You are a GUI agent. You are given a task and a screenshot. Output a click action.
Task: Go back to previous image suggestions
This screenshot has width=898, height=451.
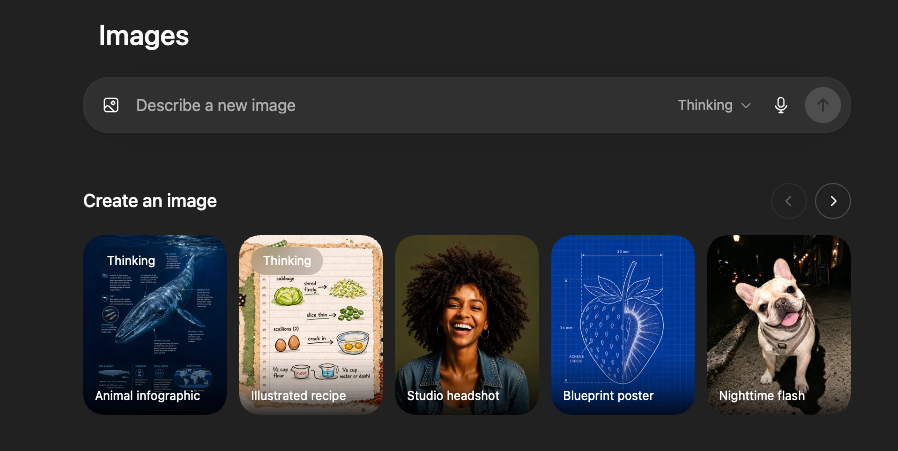[x=789, y=201]
